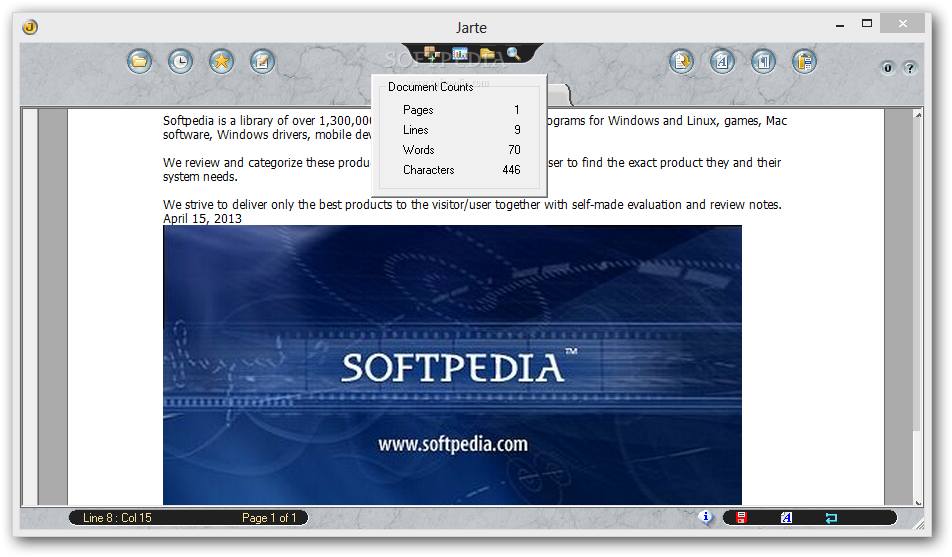Screen dimensions: 952x557
Task: Click the scrollbar up arrow
Action: (x=918, y=115)
